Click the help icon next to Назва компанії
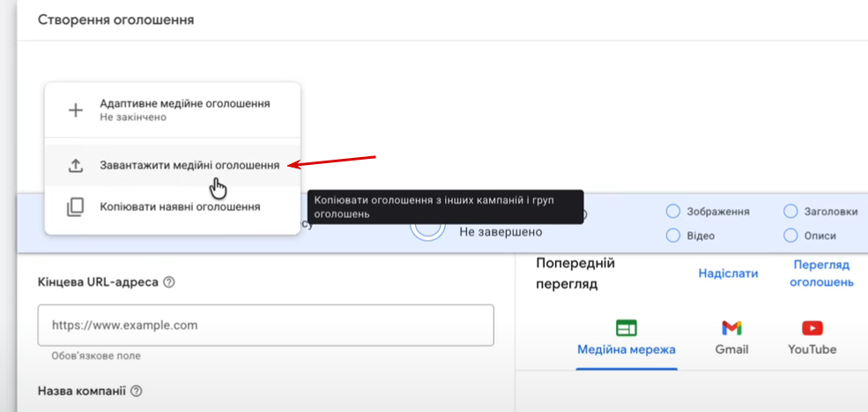Screen dimensions: 868x412 tap(137, 391)
